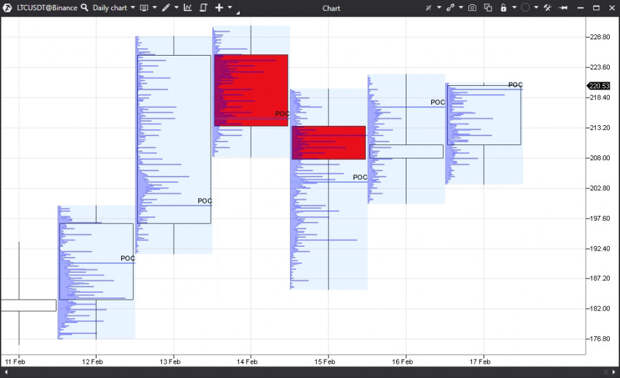Click the POC label on 12 Feb
Screen dimensions: 620x378
127,258
